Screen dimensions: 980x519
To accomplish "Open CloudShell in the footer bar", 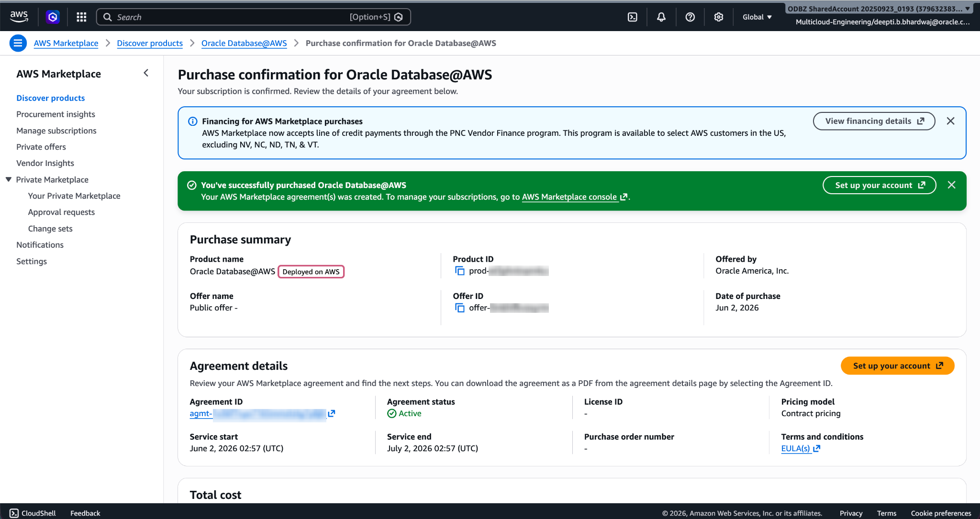I will click(33, 513).
